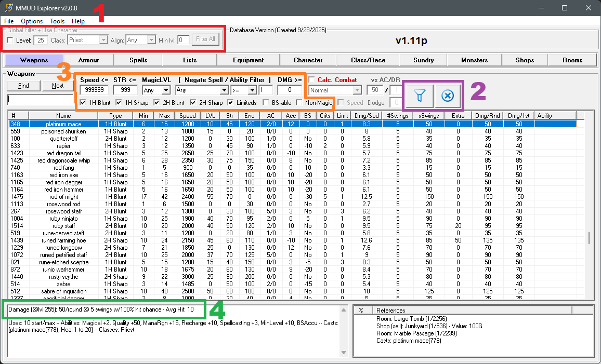This screenshot has width=601, height=364.
Task: Click the MMUD Explorer app icon in title bar
Action: [x=9, y=8]
